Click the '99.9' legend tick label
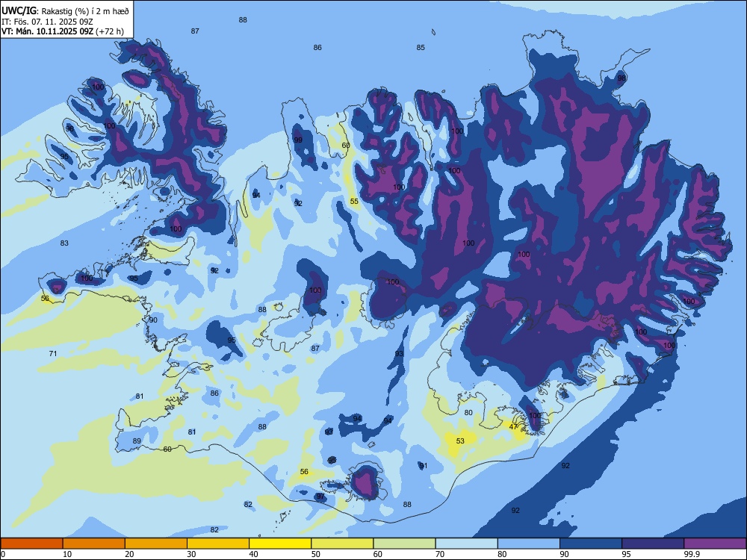Screen dimensions: 747x560 (692, 554)
